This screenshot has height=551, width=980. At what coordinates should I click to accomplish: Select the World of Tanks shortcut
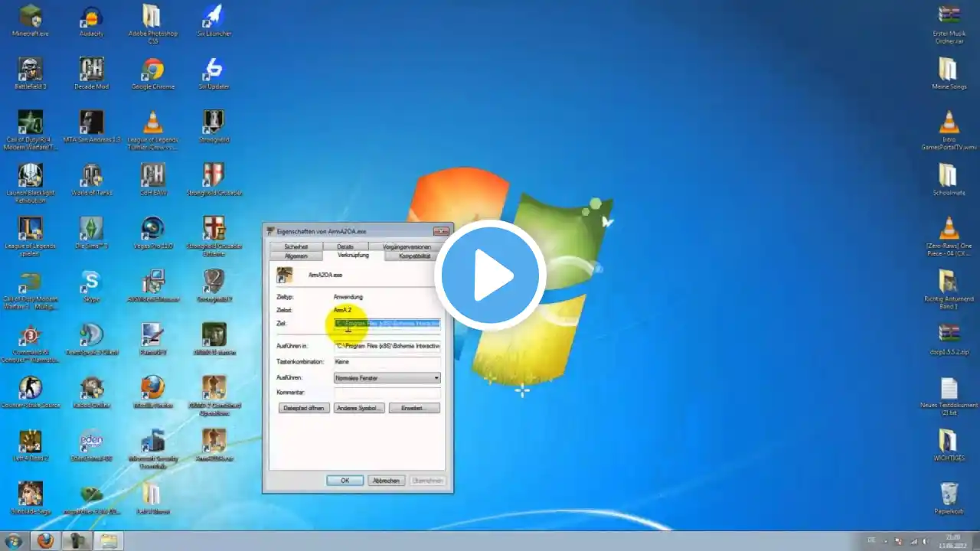coord(91,176)
